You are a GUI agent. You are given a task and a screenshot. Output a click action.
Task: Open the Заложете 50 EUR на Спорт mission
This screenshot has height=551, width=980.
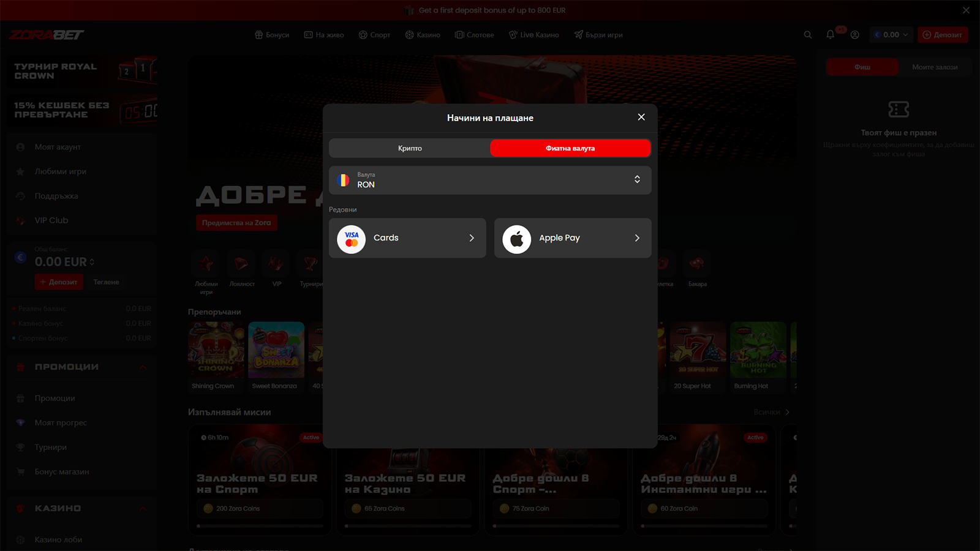(x=260, y=480)
